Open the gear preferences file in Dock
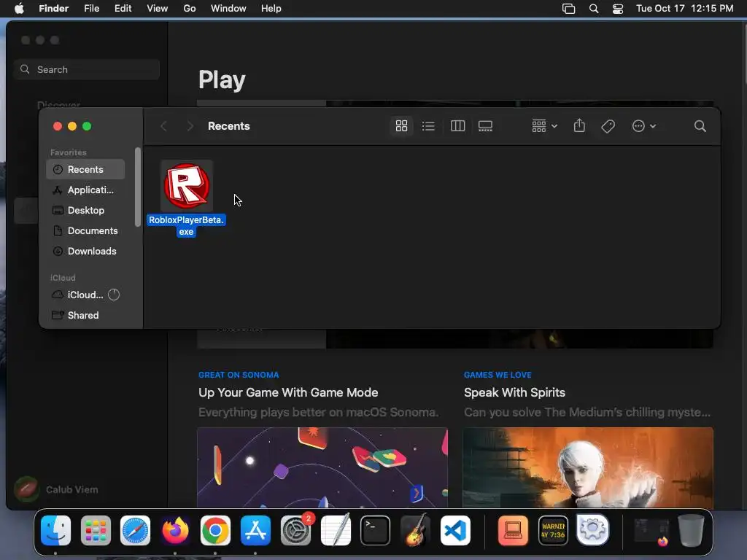Screen dimensions: 747x560 click(592, 530)
